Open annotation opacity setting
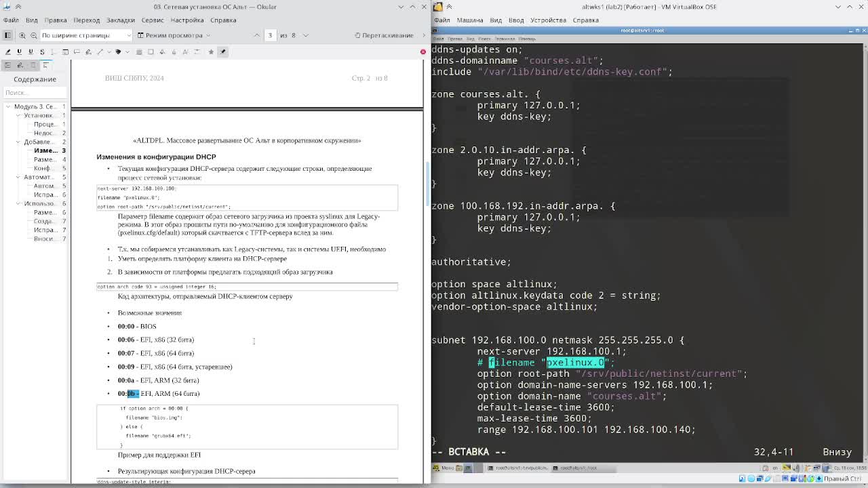This screenshot has width=868, height=488. coord(174,52)
